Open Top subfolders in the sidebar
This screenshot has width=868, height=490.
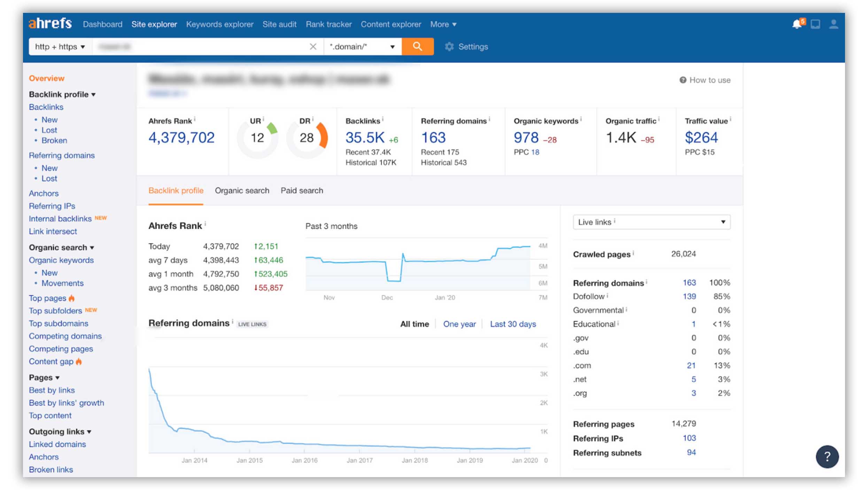pyautogui.click(x=55, y=311)
